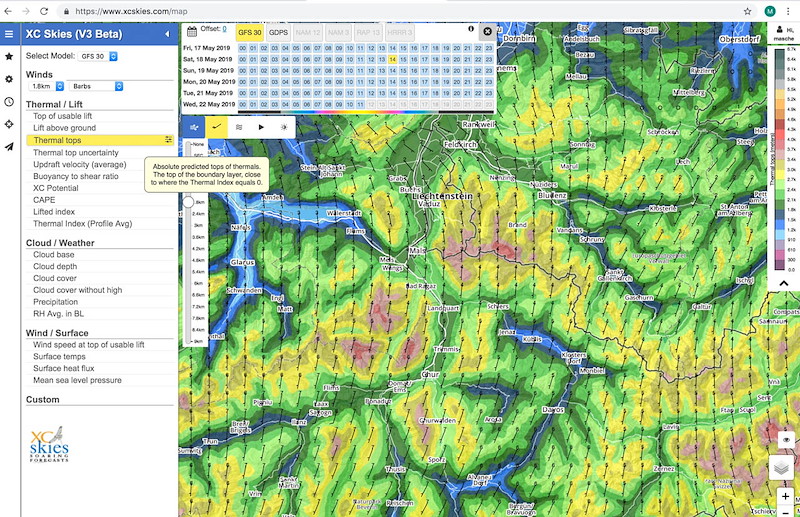Click the crosshair location icon in sidebar
Viewport: 800px width, 517px height.
(9, 124)
